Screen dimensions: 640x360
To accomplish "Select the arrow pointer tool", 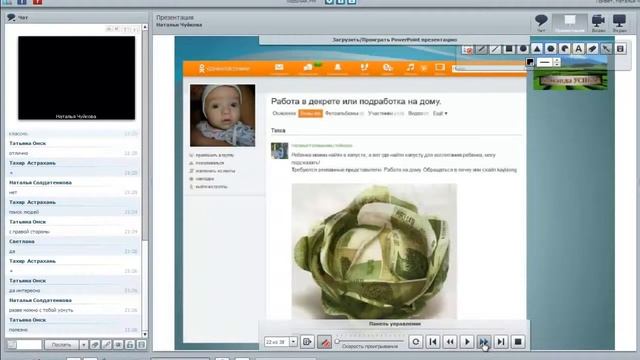I will (606, 49).
